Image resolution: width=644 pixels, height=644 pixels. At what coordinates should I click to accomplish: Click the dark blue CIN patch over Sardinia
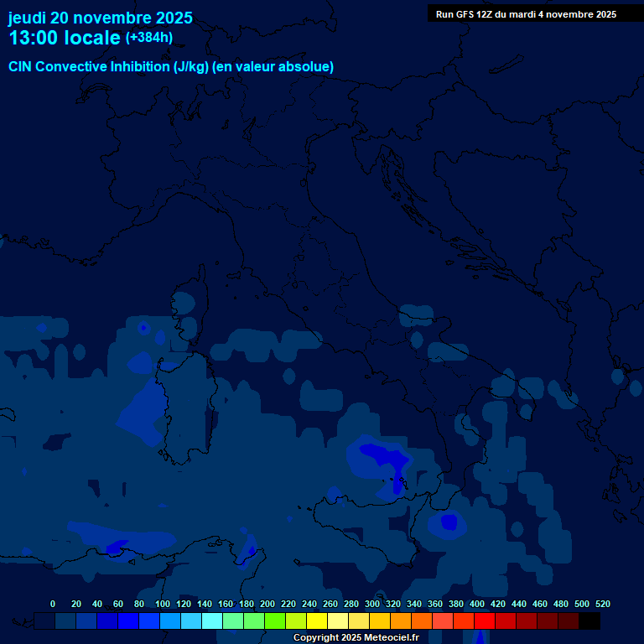pos(143,411)
